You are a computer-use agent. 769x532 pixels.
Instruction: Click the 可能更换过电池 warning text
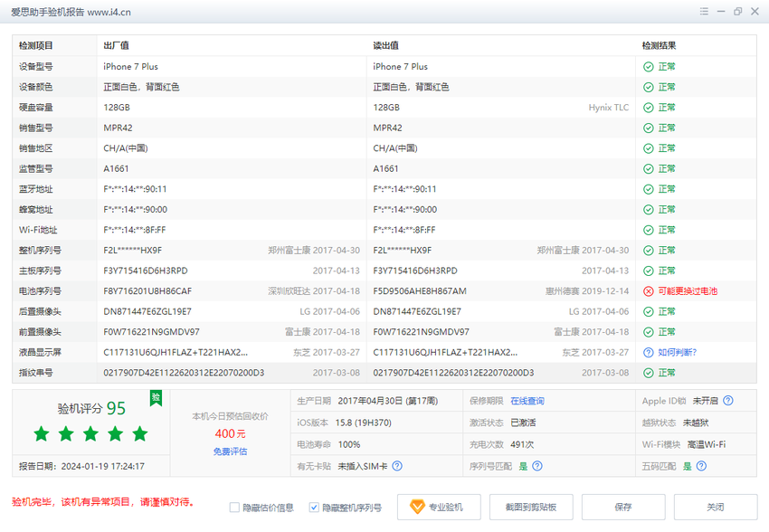coord(688,291)
